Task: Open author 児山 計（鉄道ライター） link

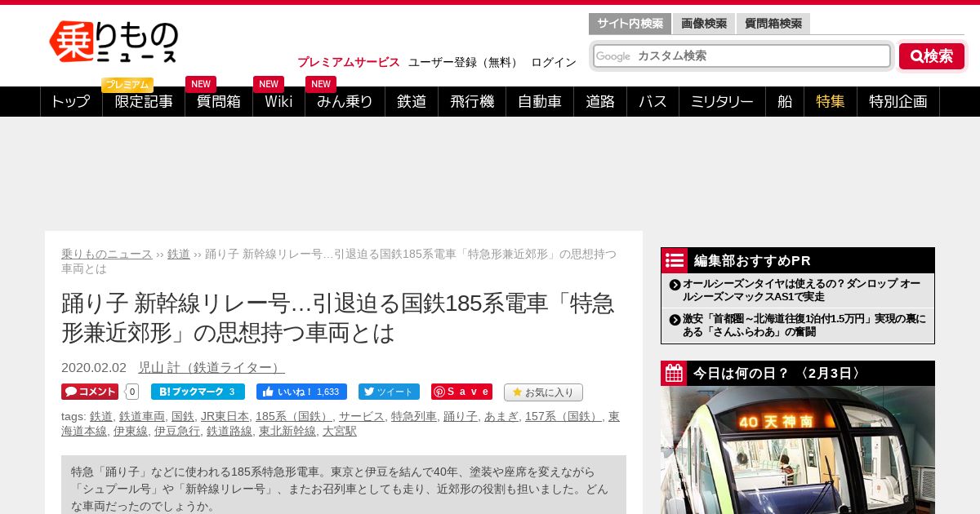Action: (212, 368)
